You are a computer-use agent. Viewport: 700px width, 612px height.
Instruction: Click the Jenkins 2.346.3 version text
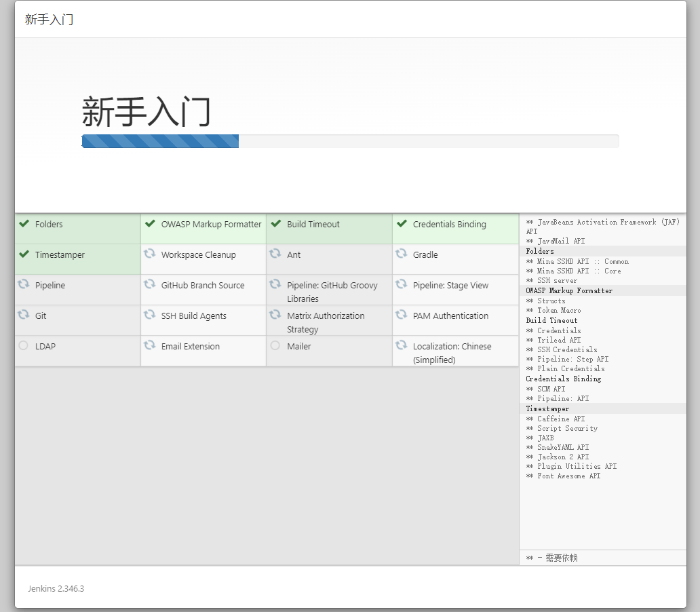[x=56, y=588]
